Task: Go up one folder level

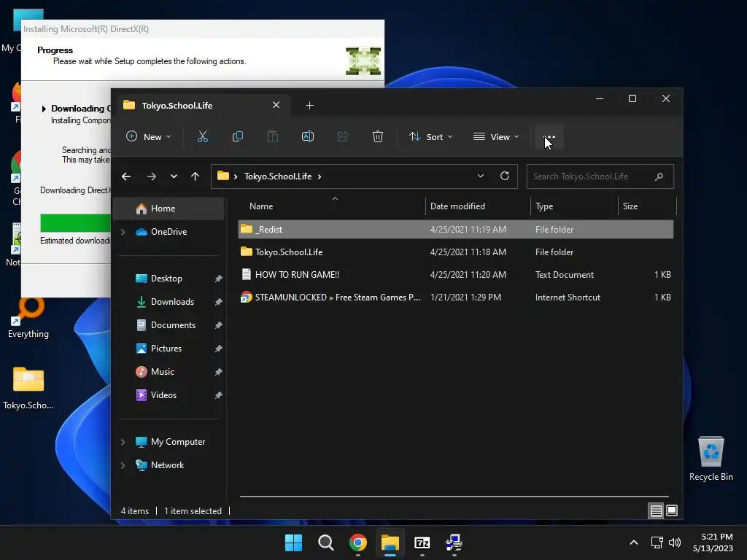Action: 195,176
